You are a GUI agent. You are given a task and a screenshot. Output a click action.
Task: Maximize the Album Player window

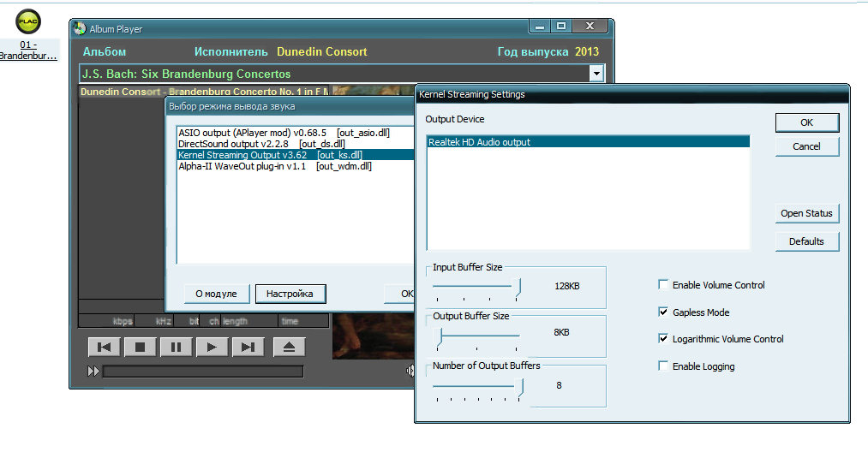click(561, 26)
